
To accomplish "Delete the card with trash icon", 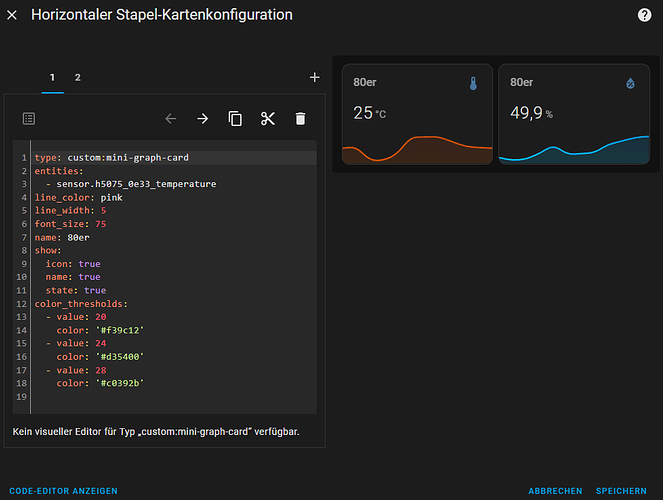I will point(300,118).
